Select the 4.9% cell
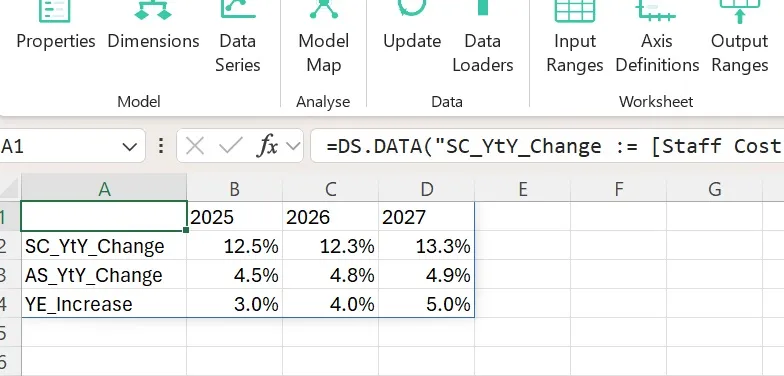 (x=426, y=274)
